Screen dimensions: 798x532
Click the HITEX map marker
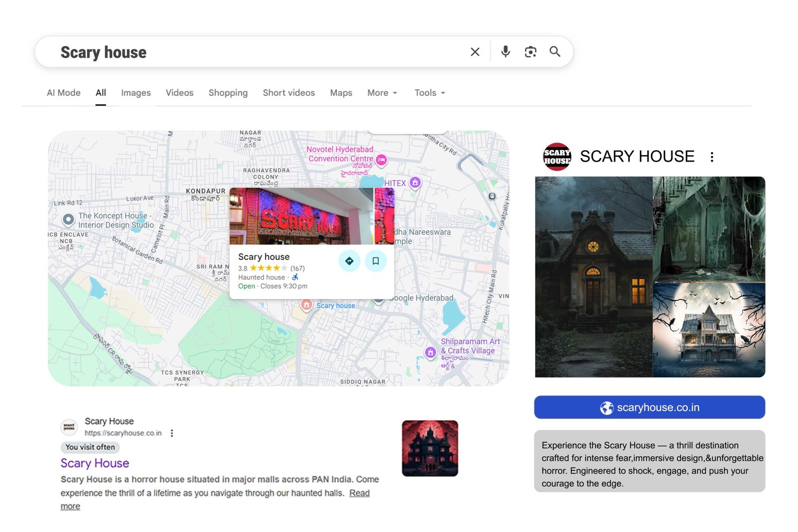point(415,182)
